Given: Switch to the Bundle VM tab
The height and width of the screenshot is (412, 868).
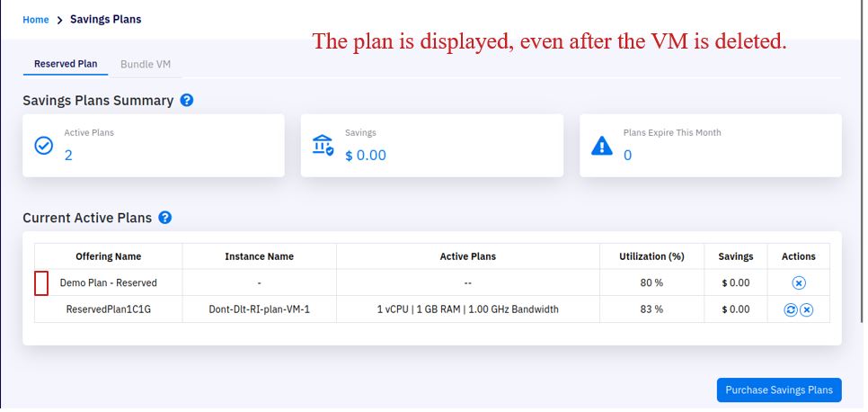Looking at the screenshot, I should [x=146, y=65].
